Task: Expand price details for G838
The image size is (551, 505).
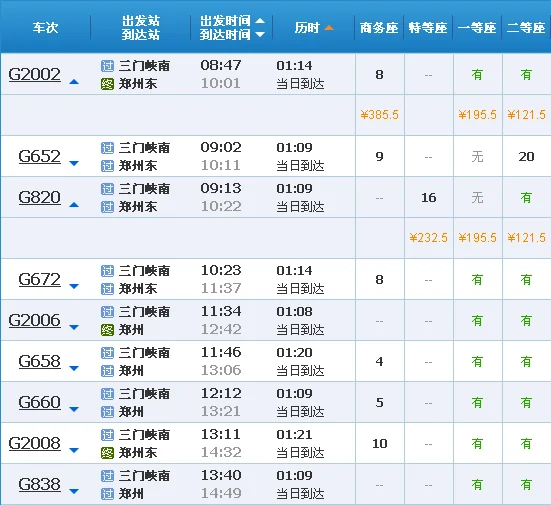Action: [x=74, y=491]
